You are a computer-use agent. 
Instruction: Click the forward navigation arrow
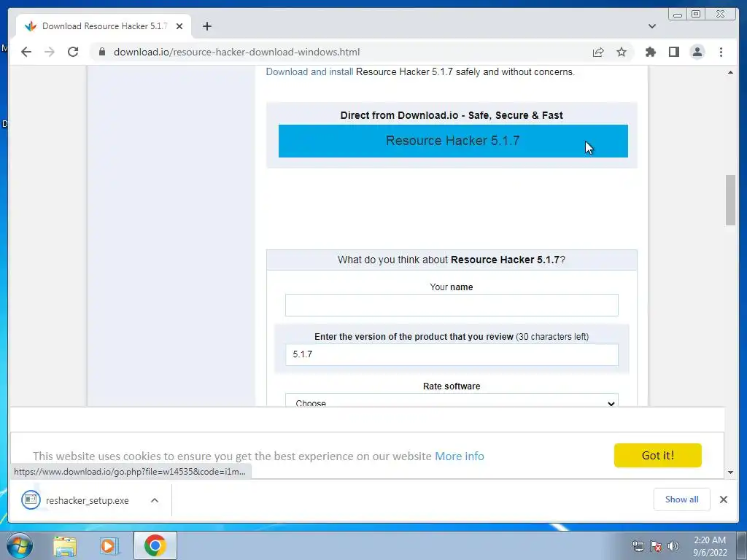[50, 52]
